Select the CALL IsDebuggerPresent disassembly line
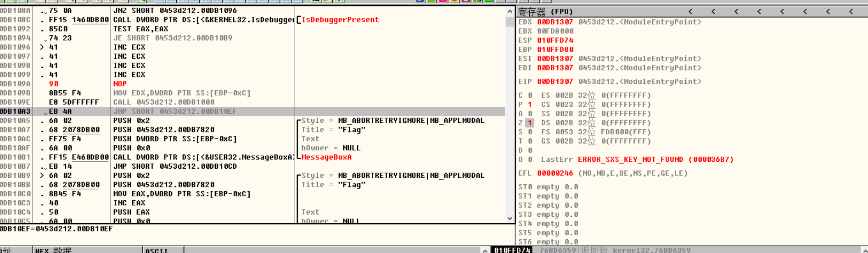Viewport: 868px width, 253px height. point(203,20)
